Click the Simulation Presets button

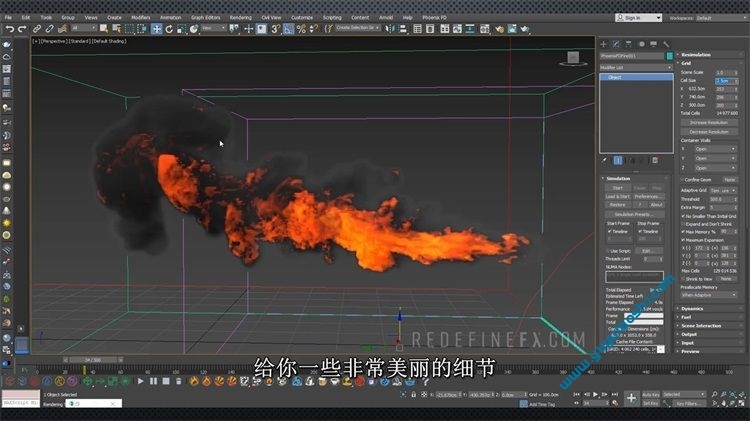coord(634,214)
